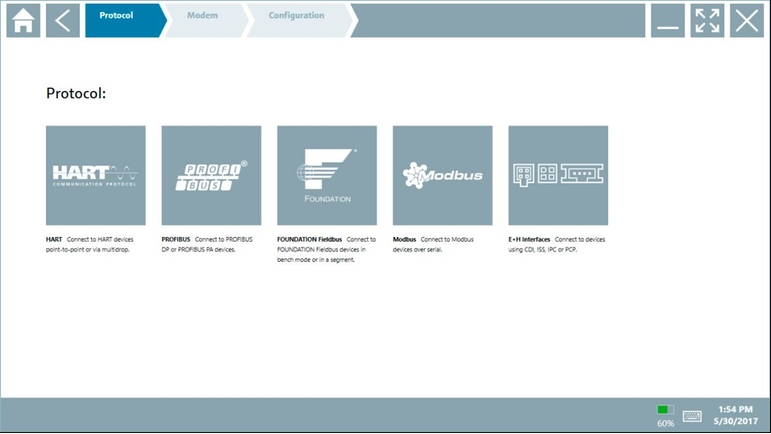Screen dimensions: 771x434
Task: Click the E+H Interfaces description text
Action: [557, 244]
